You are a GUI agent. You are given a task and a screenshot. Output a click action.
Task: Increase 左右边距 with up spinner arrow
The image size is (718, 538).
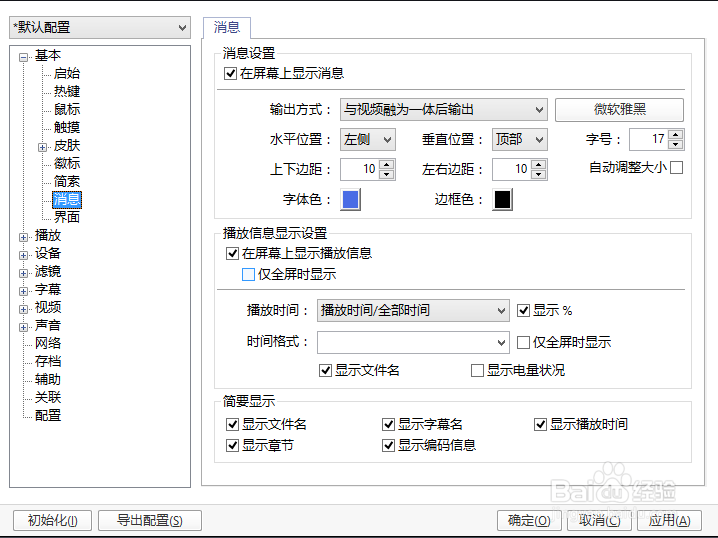coord(539,165)
